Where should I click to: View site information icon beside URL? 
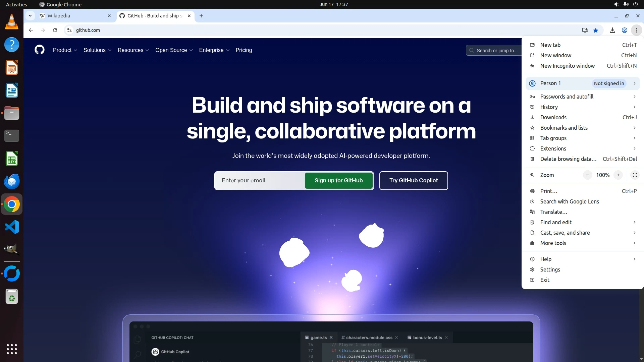coord(69,30)
